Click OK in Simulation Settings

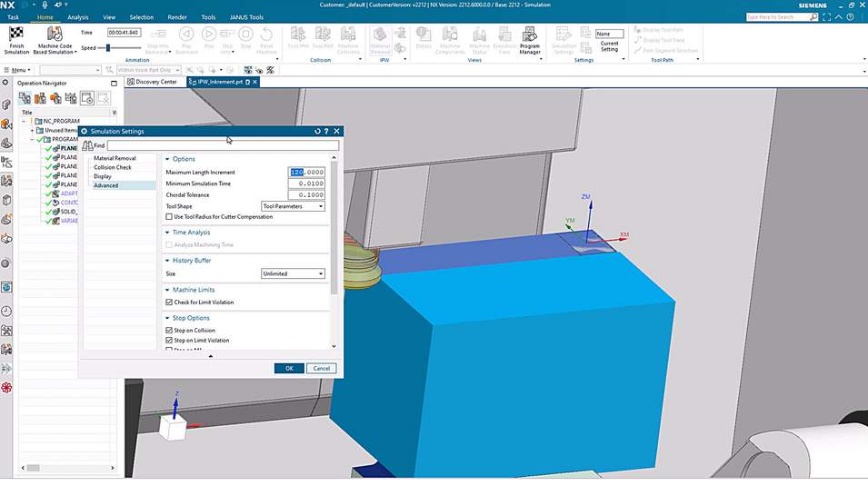point(289,369)
